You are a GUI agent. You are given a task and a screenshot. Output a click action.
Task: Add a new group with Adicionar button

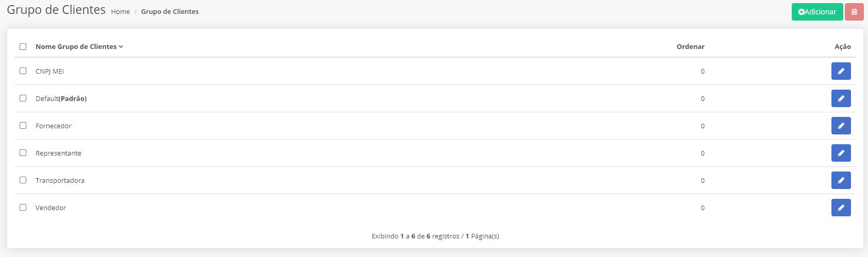pos(817,12)
